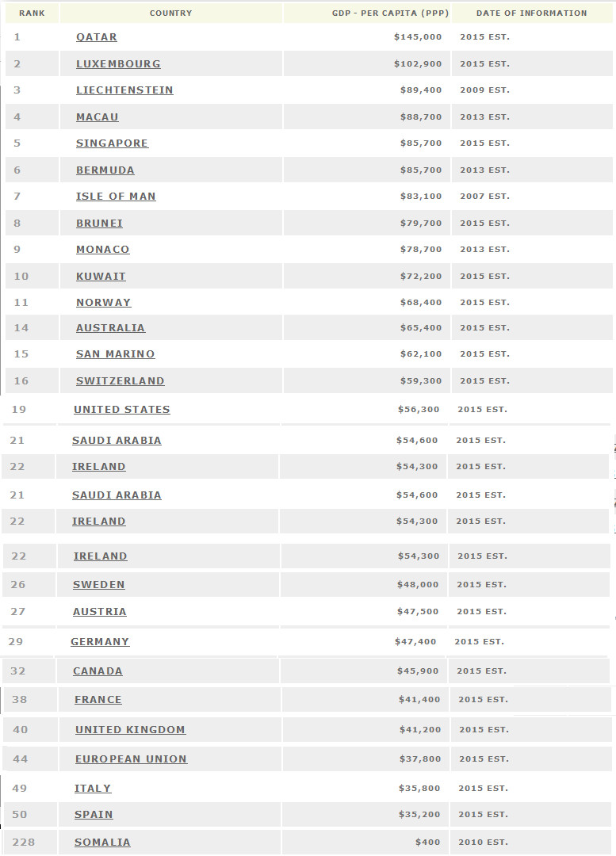Open the Monaco country page
The height and width of the screenshot is (856, 616).
tap(103, 249)
